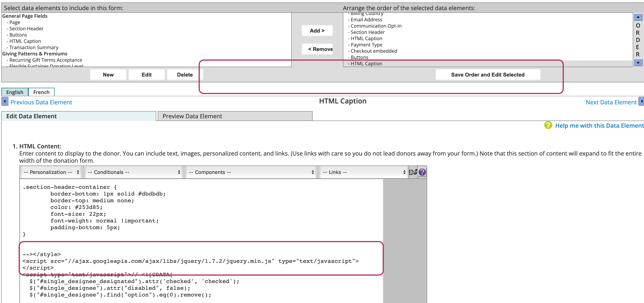Select Section Header in available elements list
Viewport: 644px width, 303px height.
tap(26, 29)
